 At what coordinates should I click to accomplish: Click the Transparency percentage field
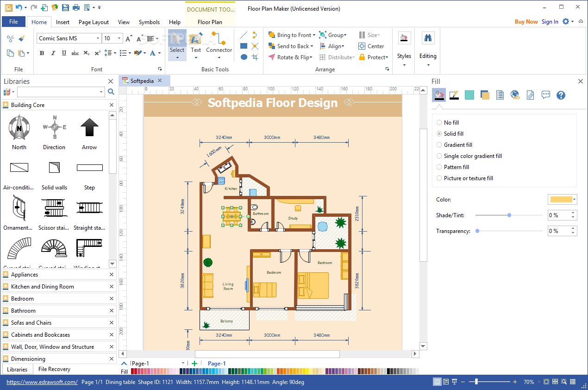point(563,231)
